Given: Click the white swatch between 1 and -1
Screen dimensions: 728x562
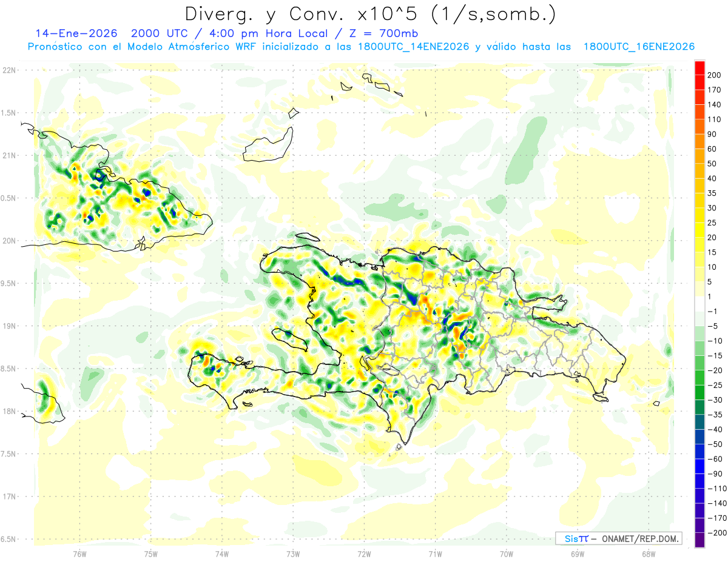Looking at the screenshot, I should [699, 304].
